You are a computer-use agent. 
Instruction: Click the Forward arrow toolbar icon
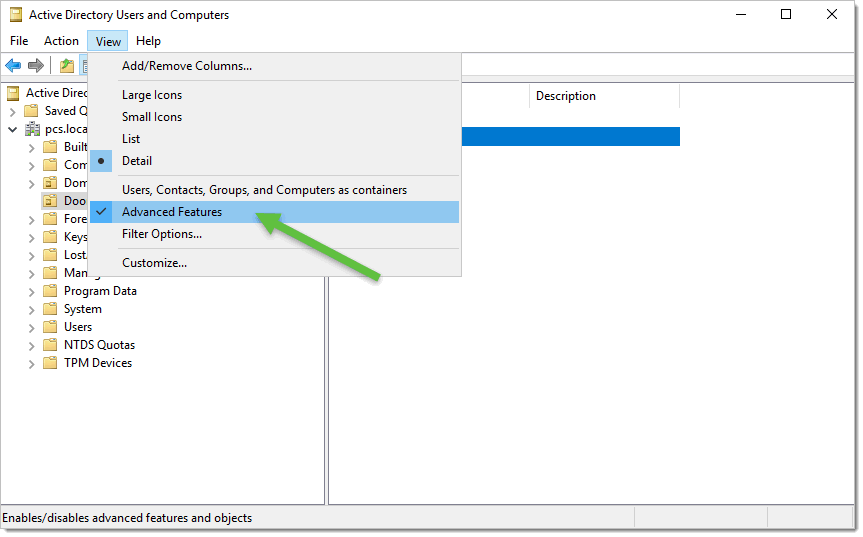click(36, 66)
